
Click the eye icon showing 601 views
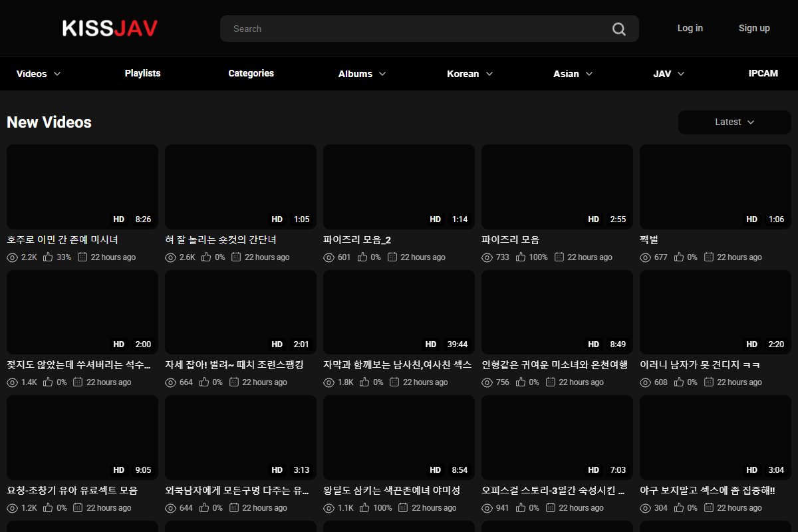(x=329, y=257)
